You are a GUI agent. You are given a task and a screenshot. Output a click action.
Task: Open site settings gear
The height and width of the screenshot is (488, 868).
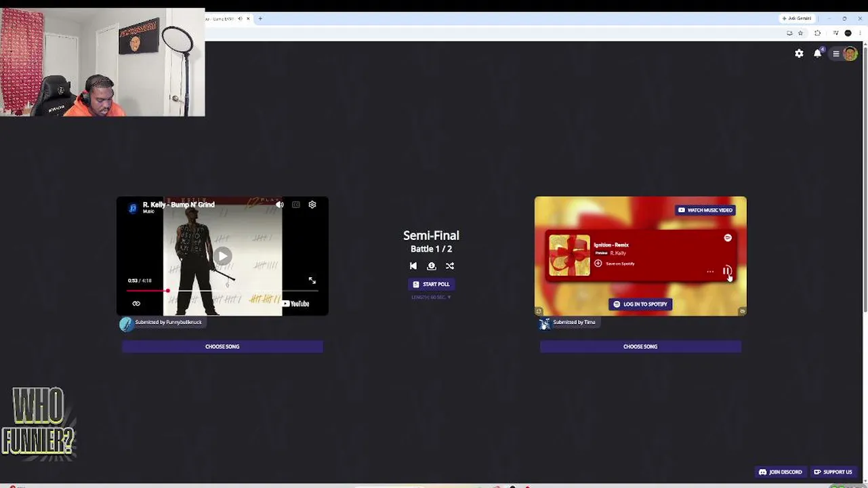(x=800, y=54)
